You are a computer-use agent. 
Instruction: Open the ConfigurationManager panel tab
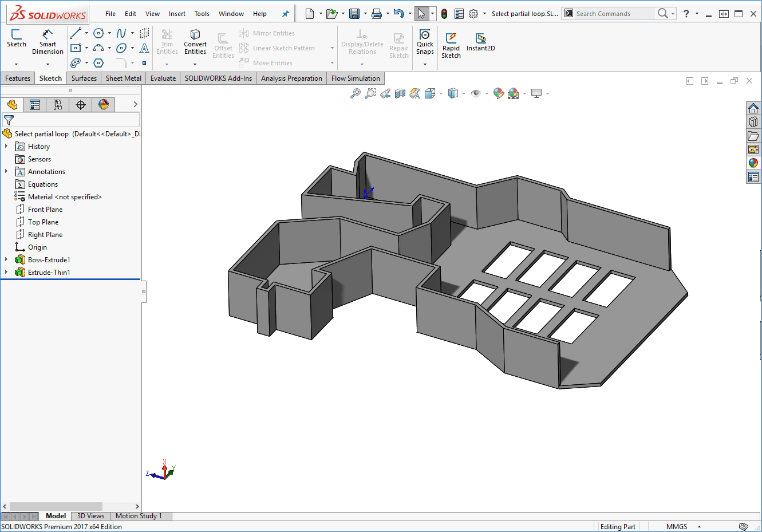[57, 104]
